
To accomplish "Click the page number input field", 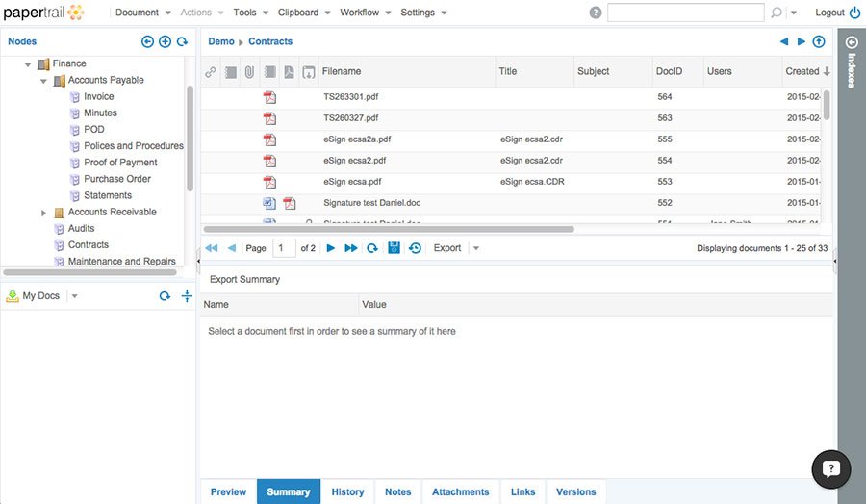I will [x=284, y=248].
